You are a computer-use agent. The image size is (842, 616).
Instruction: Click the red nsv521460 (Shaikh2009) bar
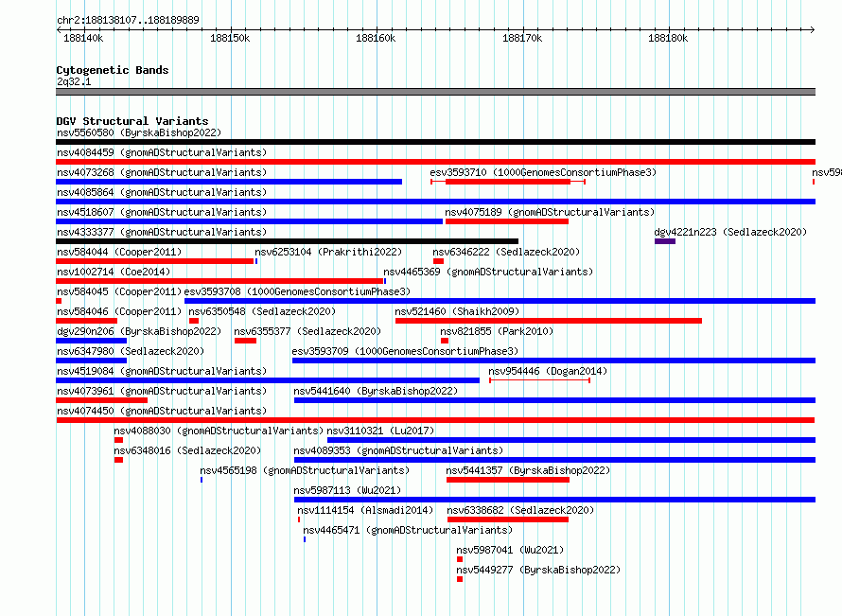point(549,321)
